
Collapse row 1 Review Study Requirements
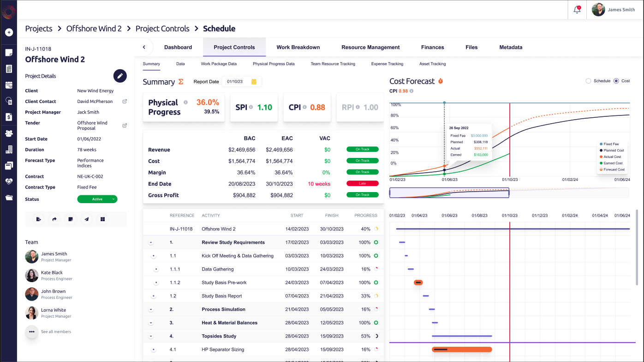pos(151,242)
